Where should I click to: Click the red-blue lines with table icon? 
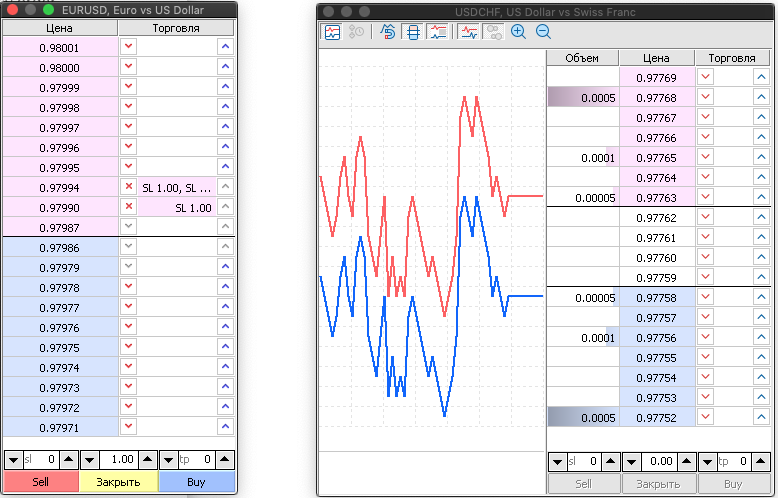point(437,32)
